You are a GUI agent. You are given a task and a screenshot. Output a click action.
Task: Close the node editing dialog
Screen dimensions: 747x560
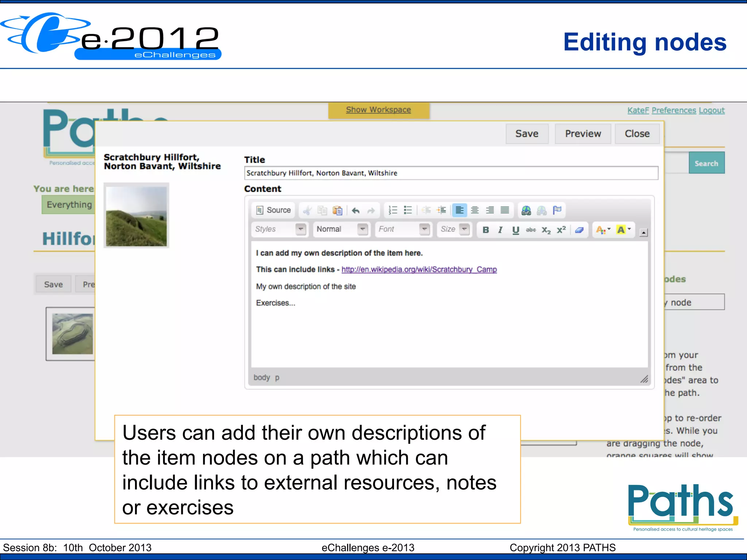click(x=637, y=134)
